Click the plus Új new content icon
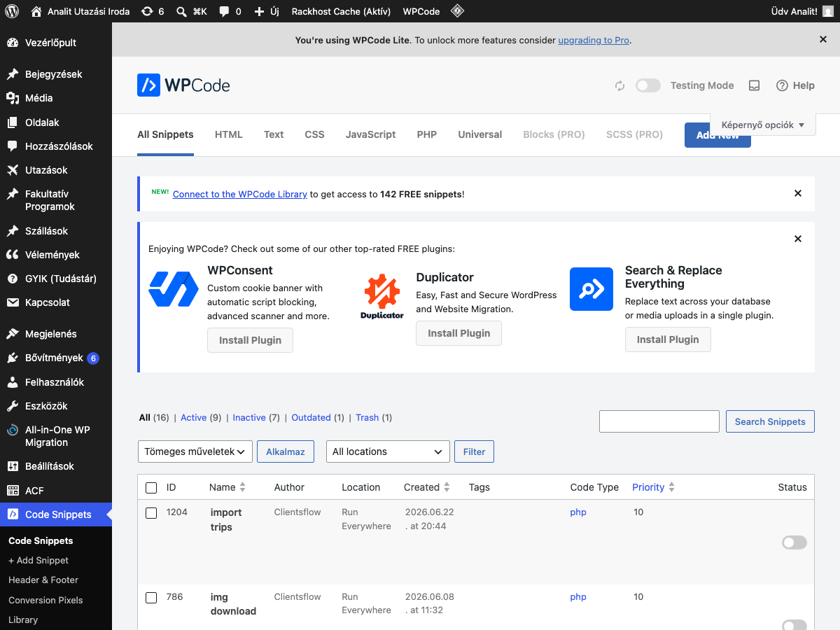 point(259,11)
